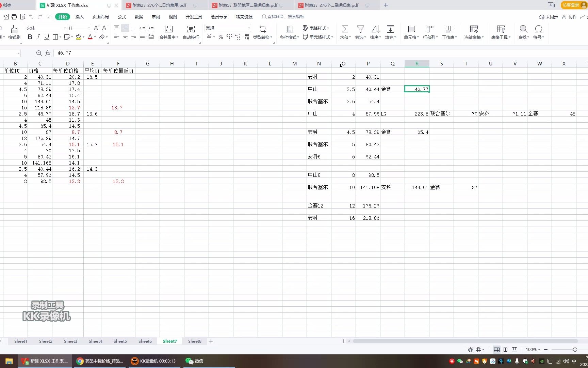Image resolution: width=588 pixels, height=368 pixels.
Task: Add a new worksheet with plus button
Action: 211,341
